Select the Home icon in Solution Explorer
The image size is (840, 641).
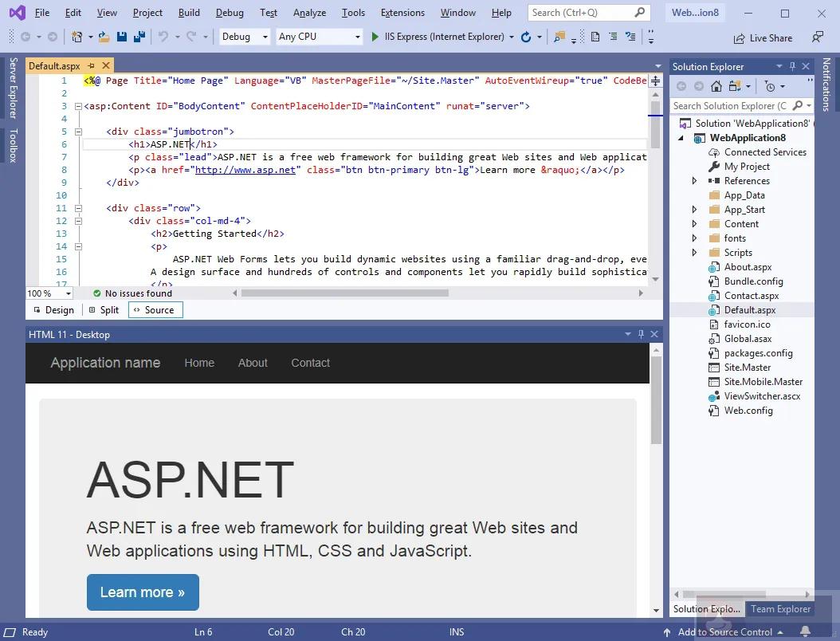[x=716, y=86]
